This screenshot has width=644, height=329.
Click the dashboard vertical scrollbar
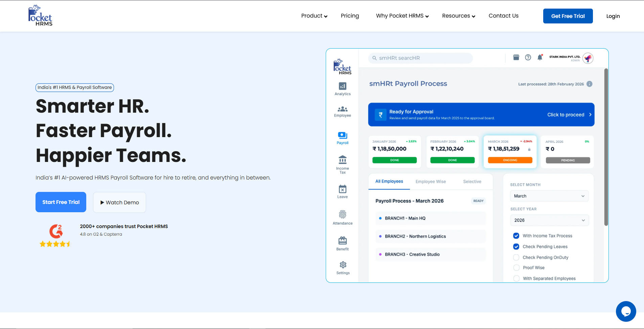[606, 147]
